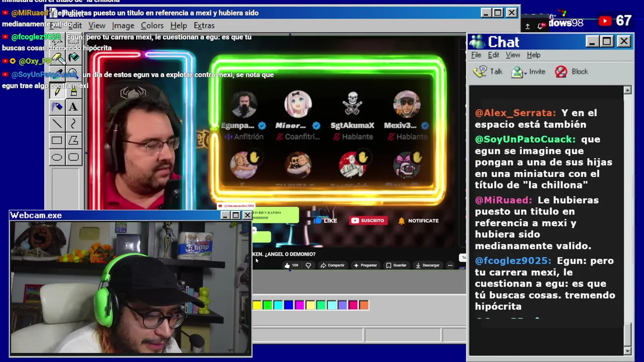Click Chat scrollbar up arrow
This screenshot has width=644, height=362.
click(x=627, y=90)
